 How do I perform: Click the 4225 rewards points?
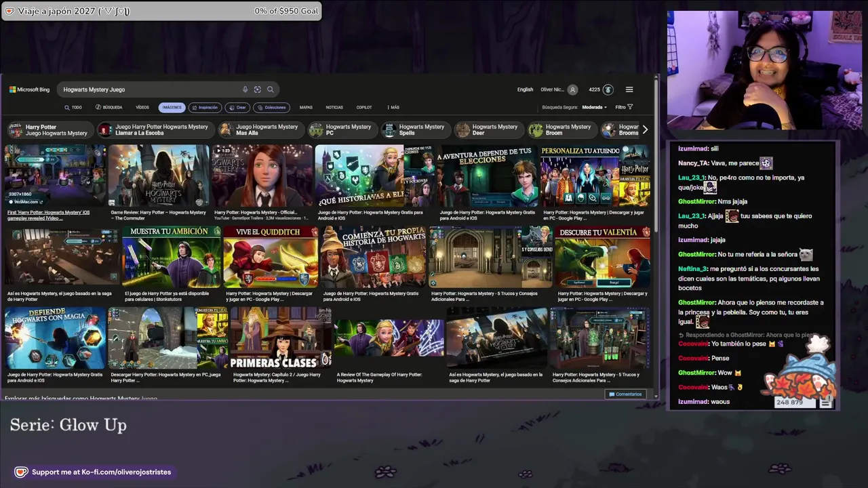(594, 89)
